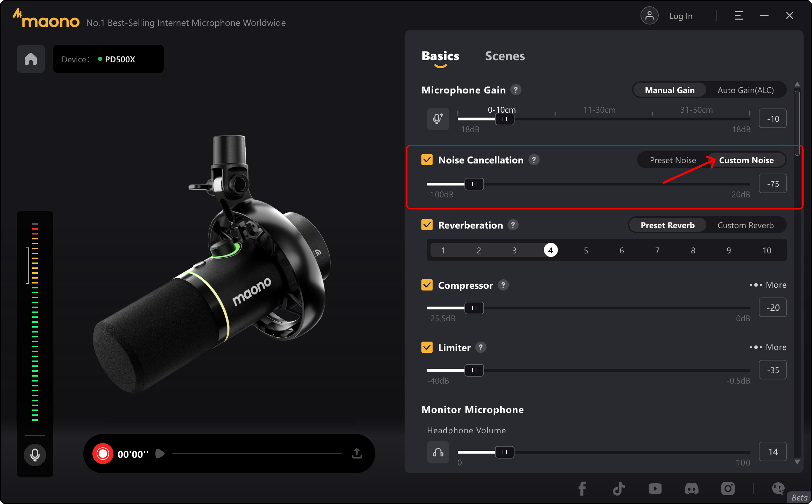Open the hamburger menu icon
This screenshot has width=812, height=504.
tap(739, 16)
